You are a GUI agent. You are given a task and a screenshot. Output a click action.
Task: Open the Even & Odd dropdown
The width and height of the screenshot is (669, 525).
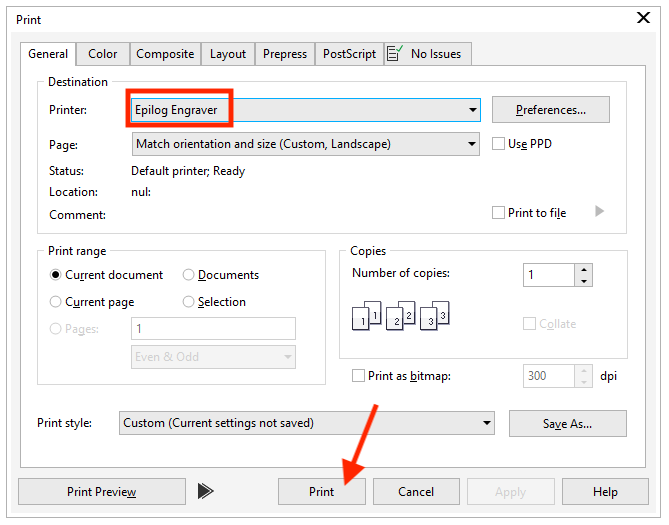click(213, 357)
